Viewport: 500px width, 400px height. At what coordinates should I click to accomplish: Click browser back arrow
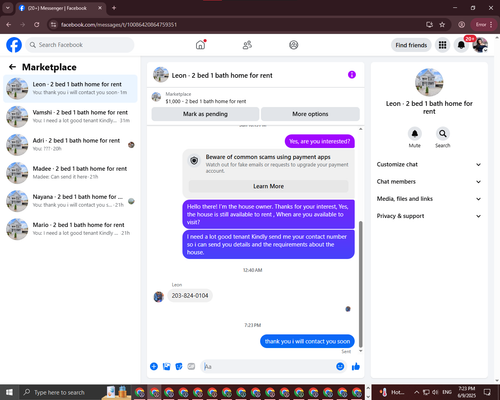pyautogui.click(x=9, y=25)
